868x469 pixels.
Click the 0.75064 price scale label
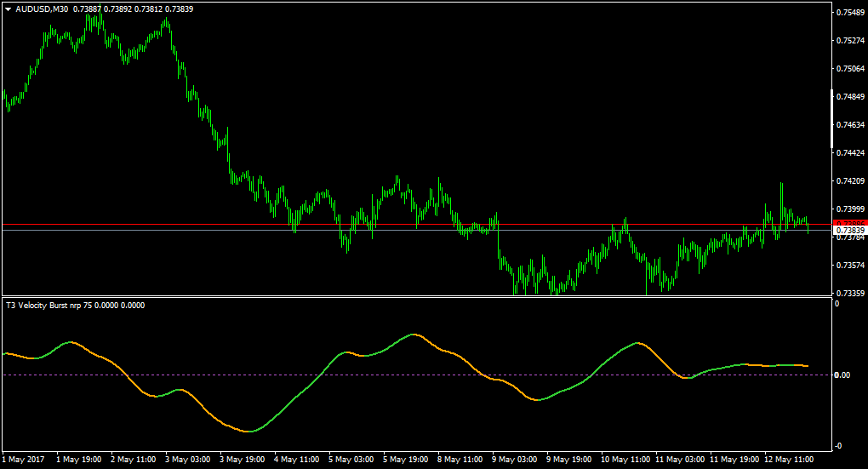[850, 69]
